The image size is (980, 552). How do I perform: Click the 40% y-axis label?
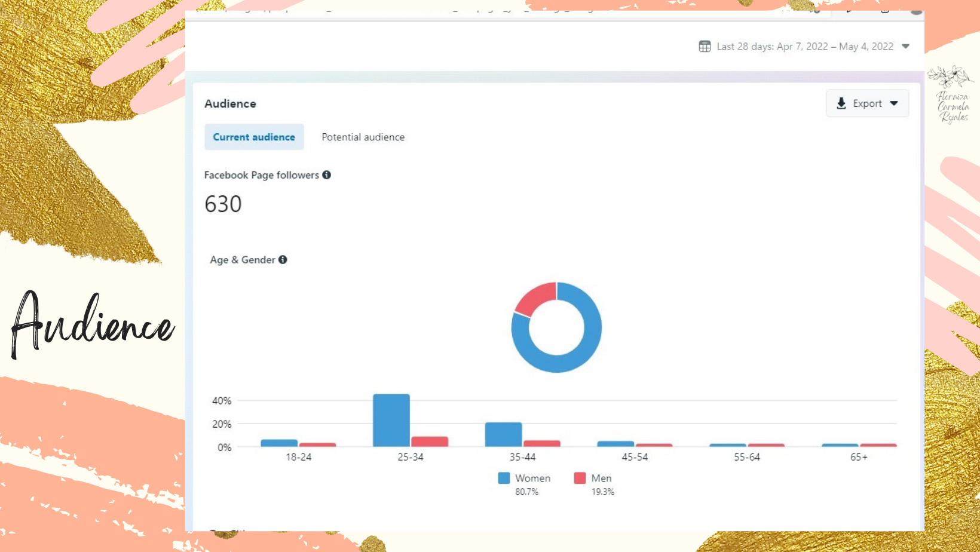coord(222,401)
